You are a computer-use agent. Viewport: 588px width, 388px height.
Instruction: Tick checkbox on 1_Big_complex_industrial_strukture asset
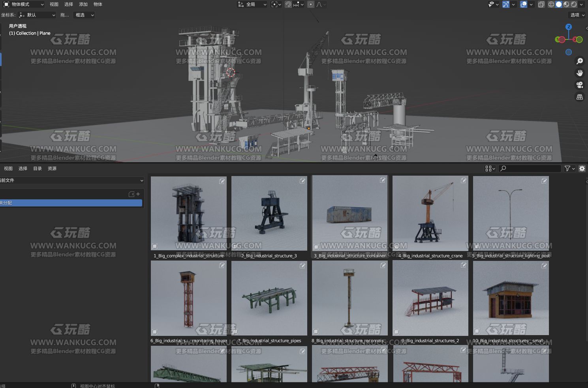155,246
